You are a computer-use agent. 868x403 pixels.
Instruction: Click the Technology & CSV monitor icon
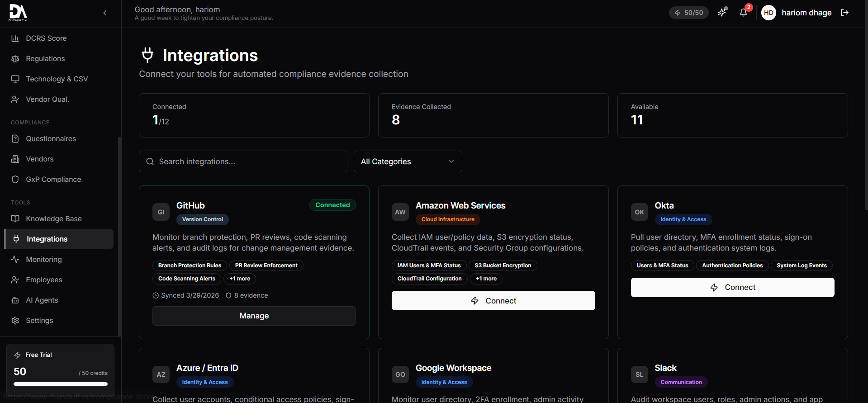click(x=15, y=79)
